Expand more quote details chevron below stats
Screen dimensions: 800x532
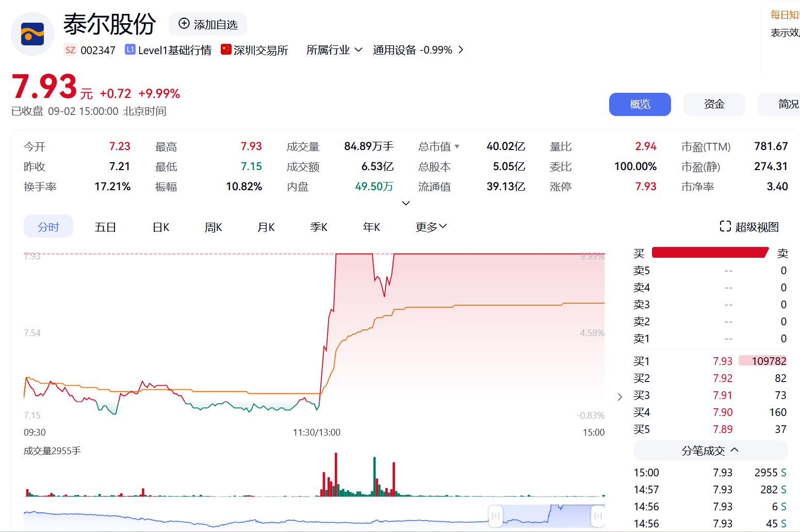click(406, 203)
